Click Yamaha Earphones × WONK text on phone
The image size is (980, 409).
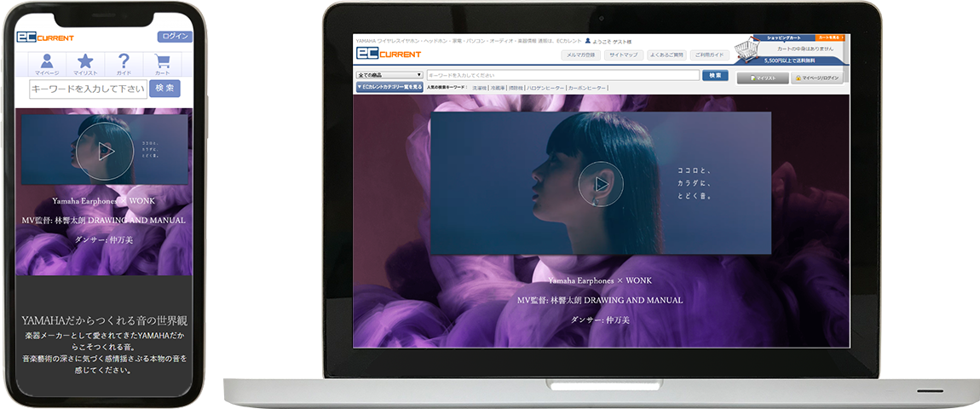tap(104, 201)
